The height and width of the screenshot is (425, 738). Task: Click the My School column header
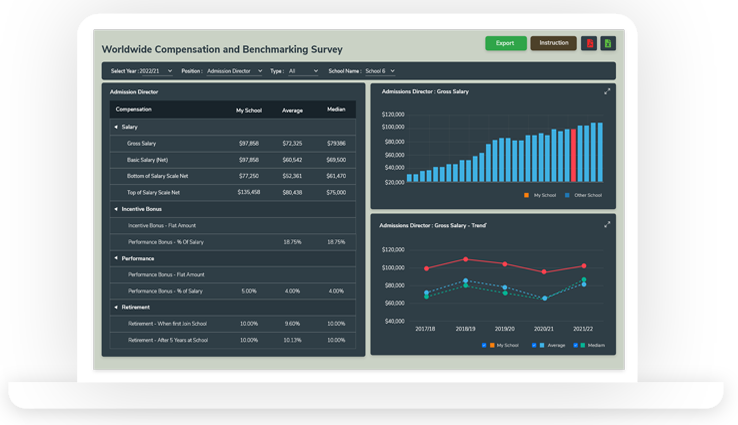(249, 111)
